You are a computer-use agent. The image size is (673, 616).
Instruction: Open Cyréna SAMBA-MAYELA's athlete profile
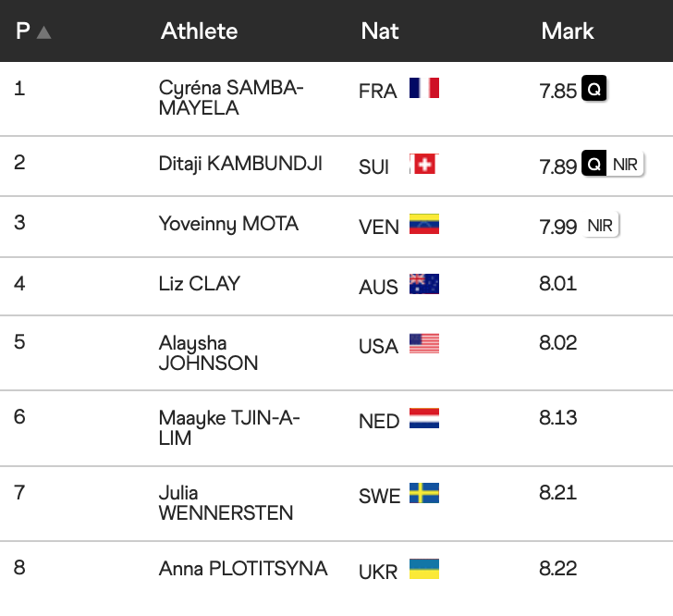[231, 97]
